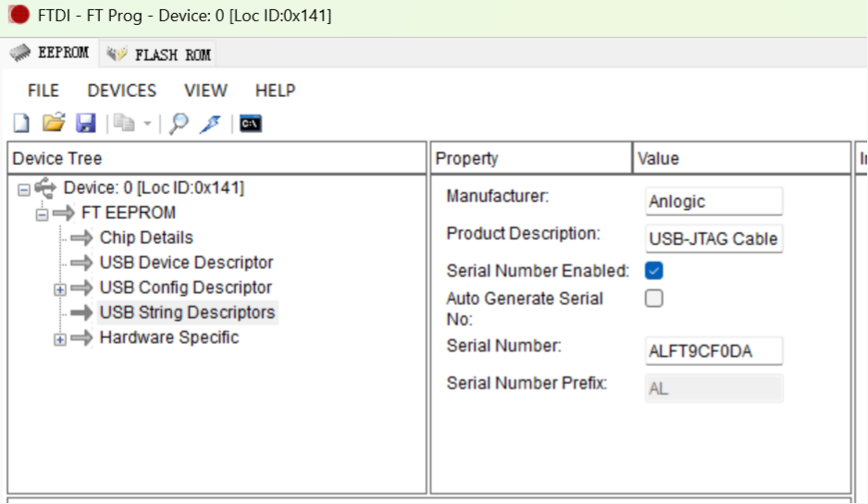The width and height of the screenshot is (868, 504).
Task: Select USB Device Descriptor tree item
Action: point(187,263)
